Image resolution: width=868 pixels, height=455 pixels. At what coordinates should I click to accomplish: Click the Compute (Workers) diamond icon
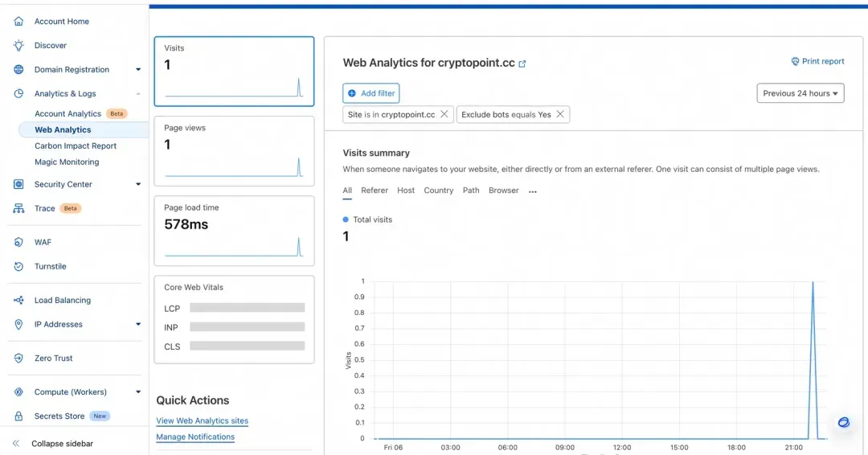(x=18, y=392)
